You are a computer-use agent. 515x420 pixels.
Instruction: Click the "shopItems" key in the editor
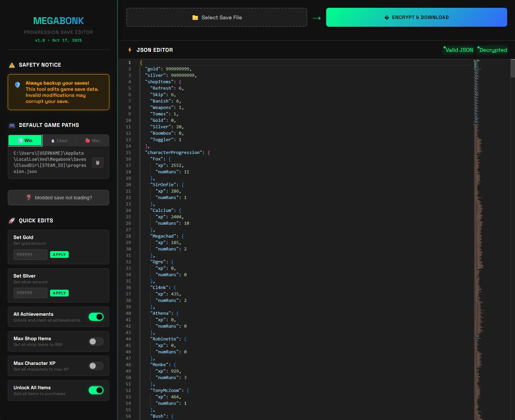[159, 82]
